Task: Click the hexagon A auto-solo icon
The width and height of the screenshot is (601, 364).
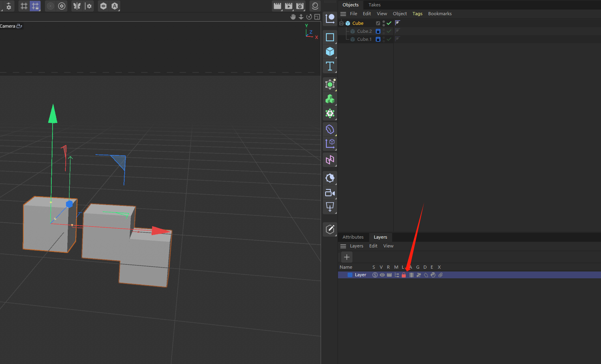Action: (x=115, y=6)
